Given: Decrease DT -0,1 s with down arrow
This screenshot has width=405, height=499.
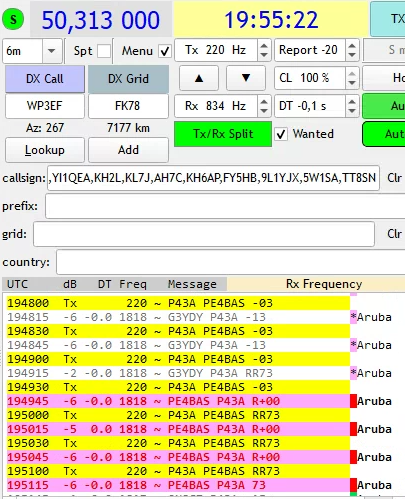Looking at the screenshot, I should (352, 111).
